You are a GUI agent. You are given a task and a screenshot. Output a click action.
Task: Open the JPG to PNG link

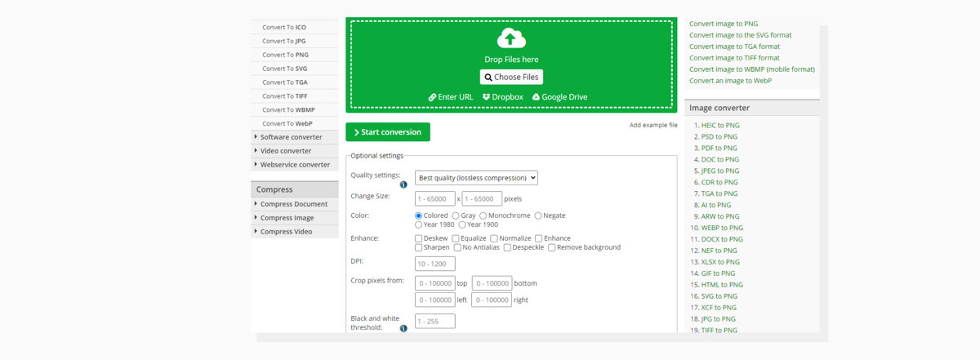click(x=719, y=319)
